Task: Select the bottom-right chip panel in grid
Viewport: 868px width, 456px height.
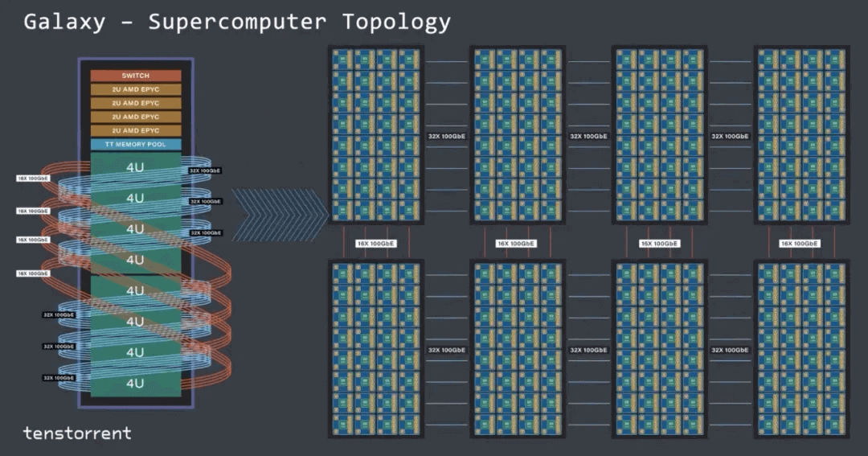Action: (x=800, y=349)
